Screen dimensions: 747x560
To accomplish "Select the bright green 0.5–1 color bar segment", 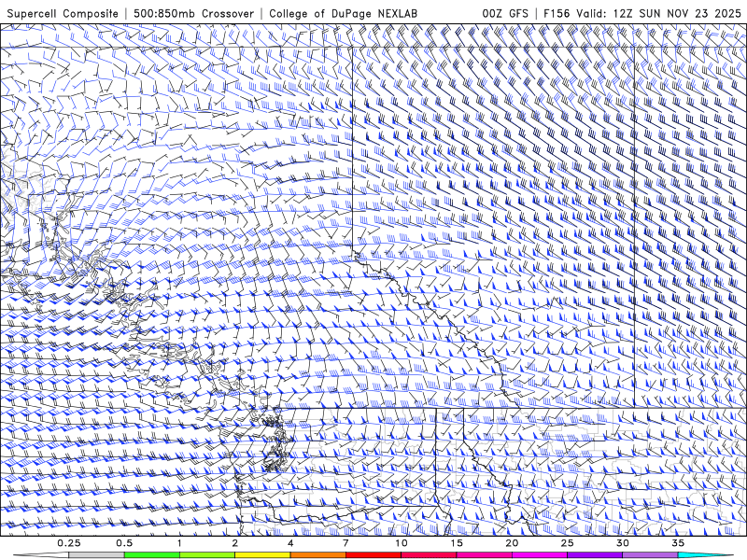I will coord(151,555).
